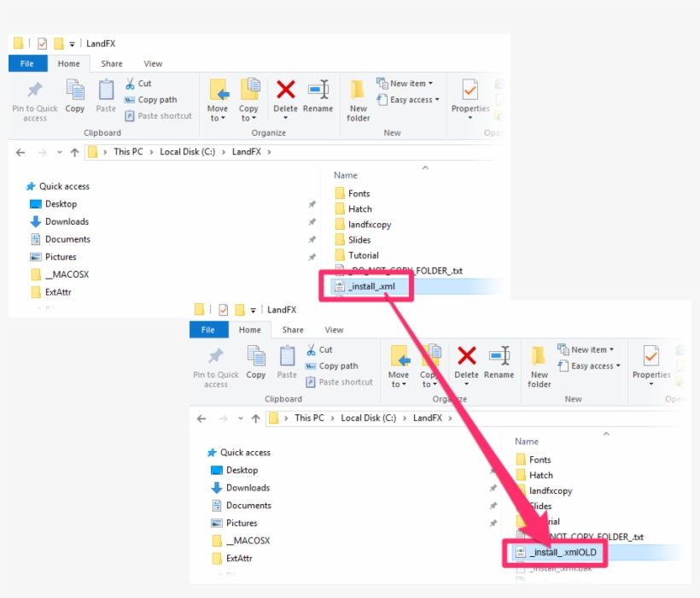This screenshot has width=700, height=598.
Task: Click Copy icon in upper window ribbon
Action: point(75,90)
